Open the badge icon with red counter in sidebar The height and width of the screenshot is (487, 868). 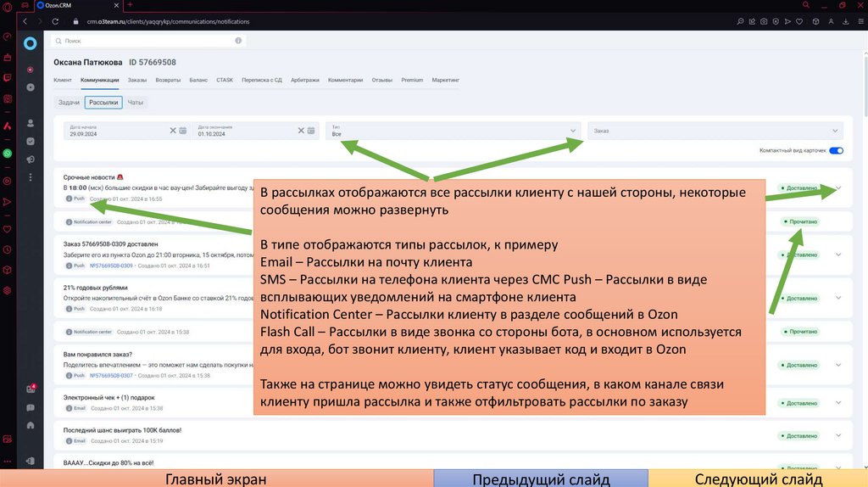(31, 389)
